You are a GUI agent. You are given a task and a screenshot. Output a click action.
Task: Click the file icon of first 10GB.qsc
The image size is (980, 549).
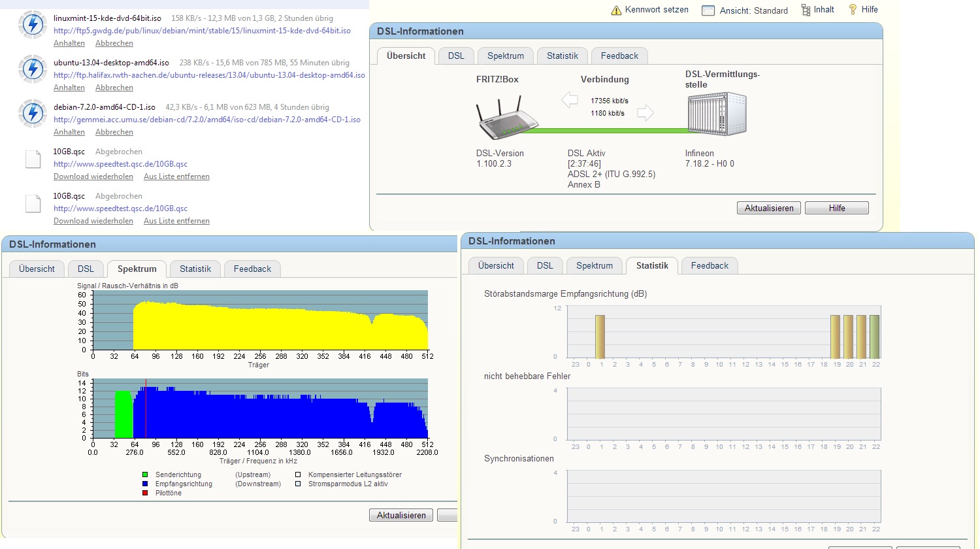[x=33, y=159]
